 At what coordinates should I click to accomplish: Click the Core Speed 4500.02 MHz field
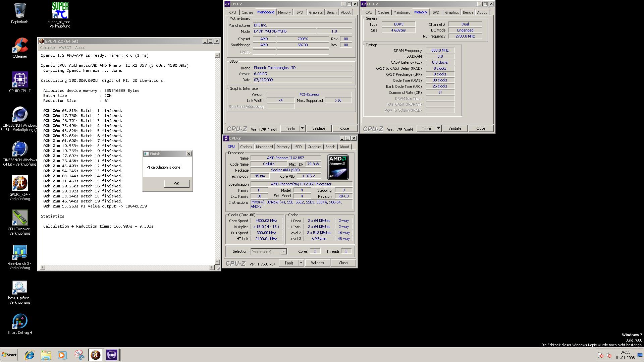pyautogui.click(x=266, y=221)
